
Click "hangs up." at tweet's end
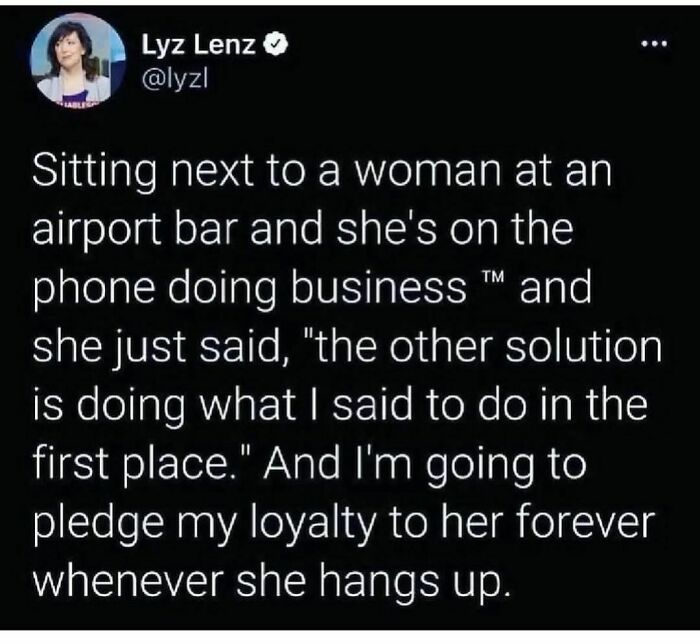click(413, 582)
